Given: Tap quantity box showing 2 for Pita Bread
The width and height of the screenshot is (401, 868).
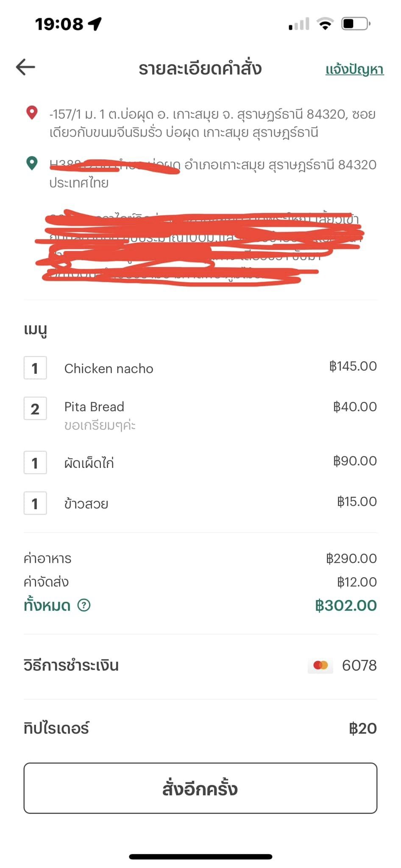Looking at the screenshot, I should (x=35, y=409).
